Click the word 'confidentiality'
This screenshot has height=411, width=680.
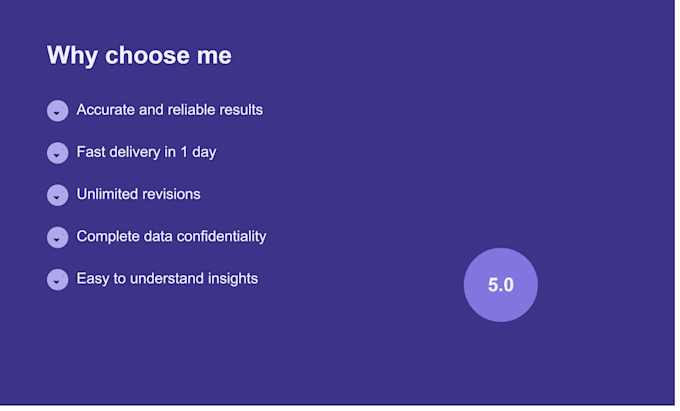221,237
